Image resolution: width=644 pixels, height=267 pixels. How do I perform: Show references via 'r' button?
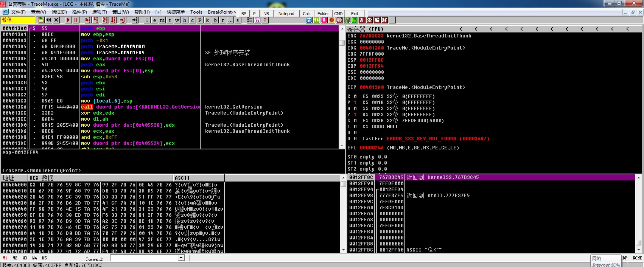click(223, 20)
